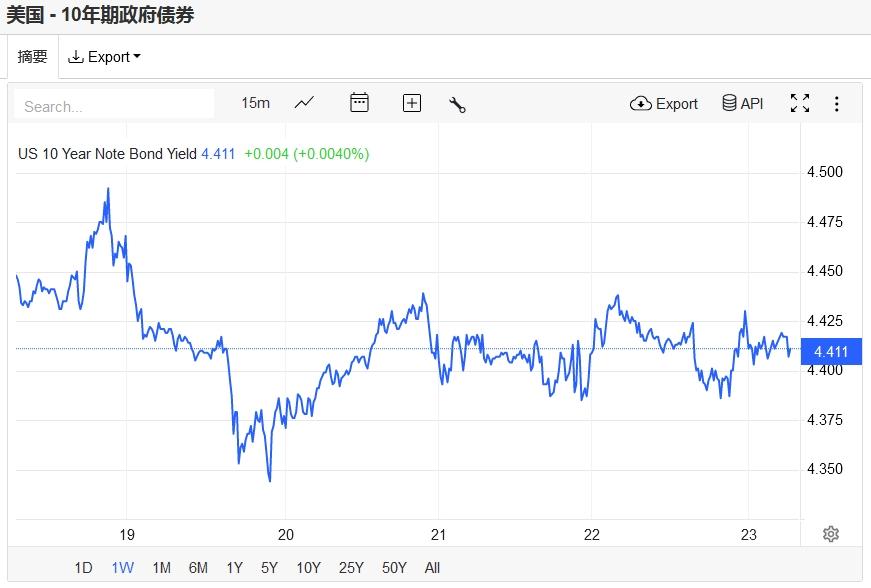Image resolution: width=871 pixels, height=588 pixels.
Task: Open the three-dot more options menu
Action: click(837, 104)
